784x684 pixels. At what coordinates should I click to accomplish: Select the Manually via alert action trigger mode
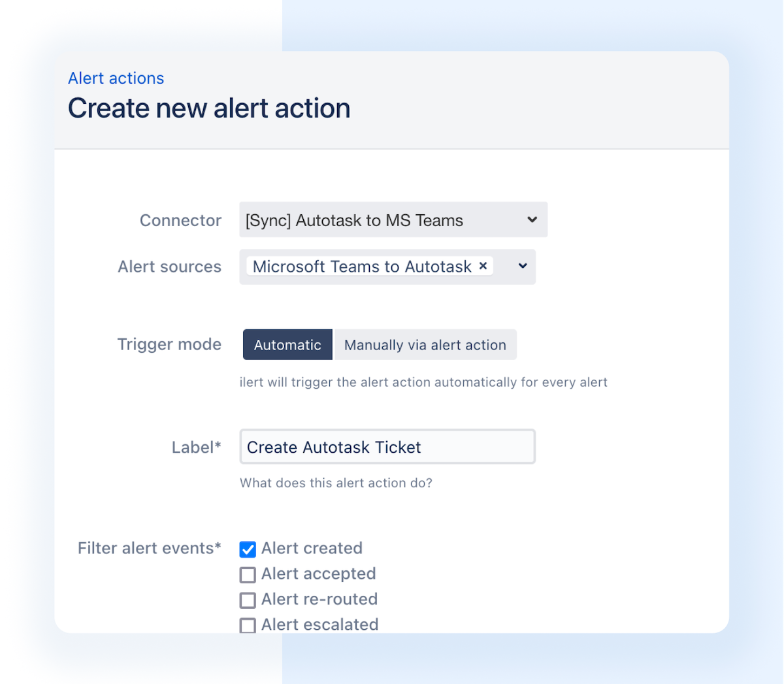click(425, 344)
